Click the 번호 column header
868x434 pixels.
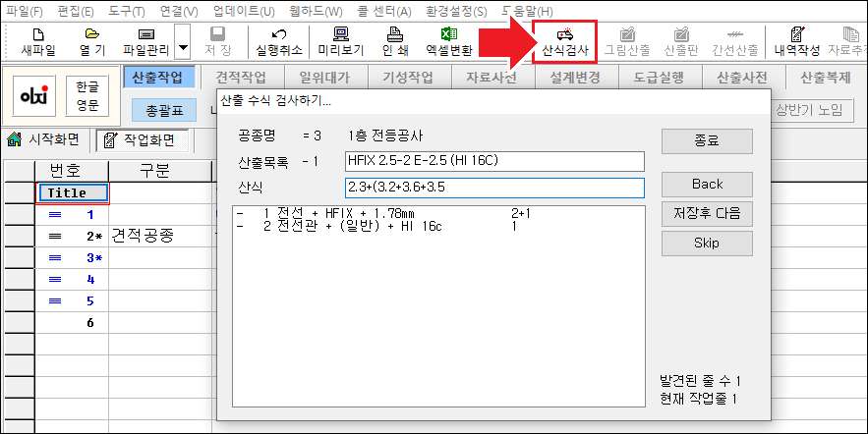click(x=72, y=171)
